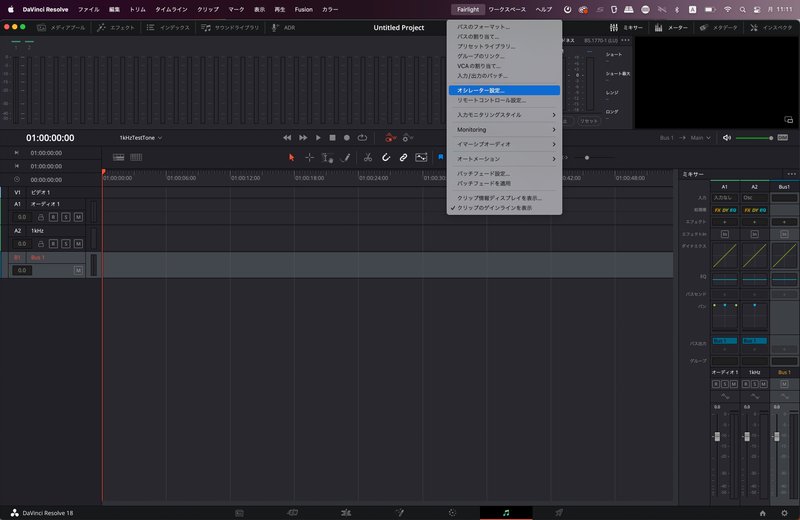Toggle the snapping magnet icon

pyautogui.click(x=386, y=158)
